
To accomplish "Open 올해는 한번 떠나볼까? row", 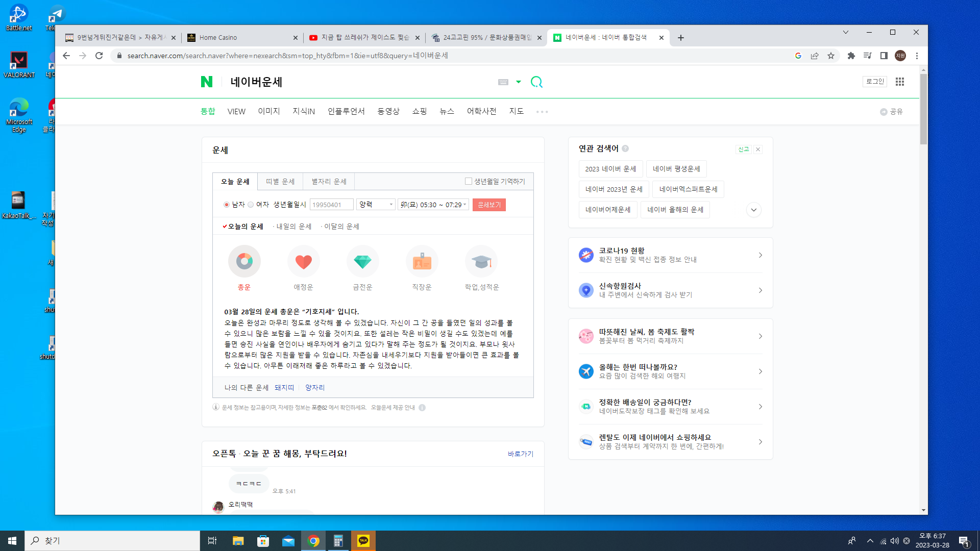I will tap(671, 371).
